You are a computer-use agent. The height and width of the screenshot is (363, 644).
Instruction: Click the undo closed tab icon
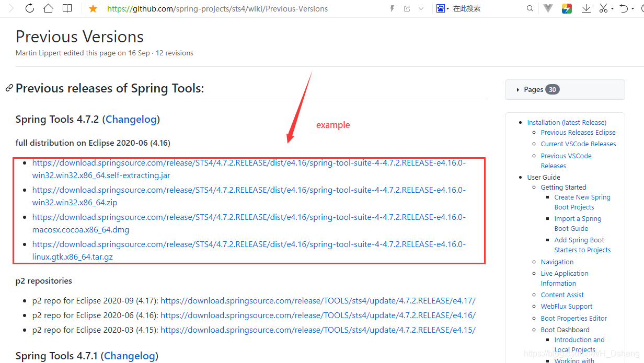point(624,8)
